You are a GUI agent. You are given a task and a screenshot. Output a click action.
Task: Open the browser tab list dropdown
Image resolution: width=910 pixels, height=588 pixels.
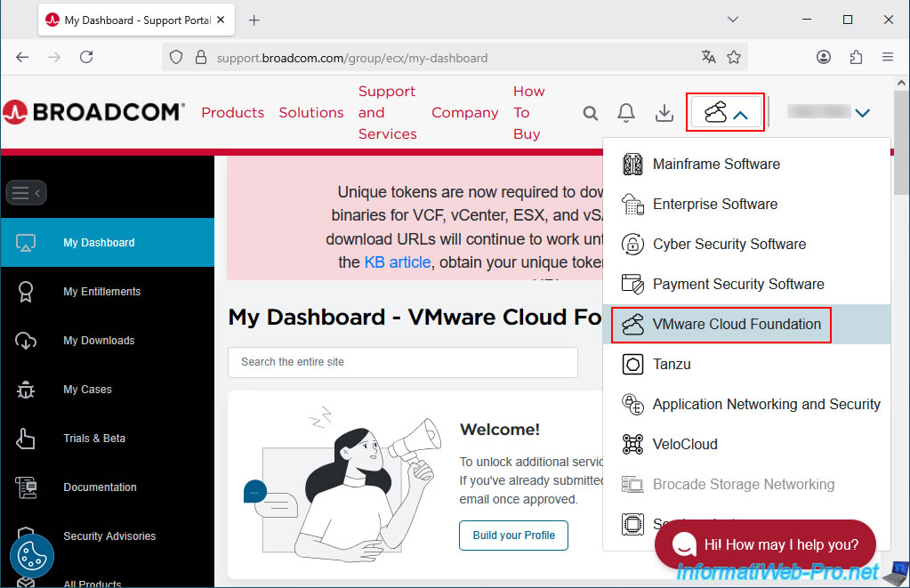click(733, 20)
